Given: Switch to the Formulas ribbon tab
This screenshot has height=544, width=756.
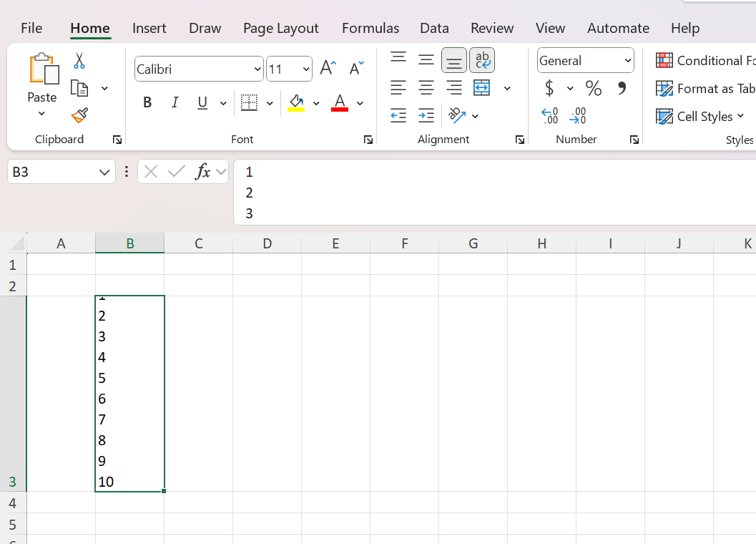Looking at the screenshot, I should click(x=370, y=28).
